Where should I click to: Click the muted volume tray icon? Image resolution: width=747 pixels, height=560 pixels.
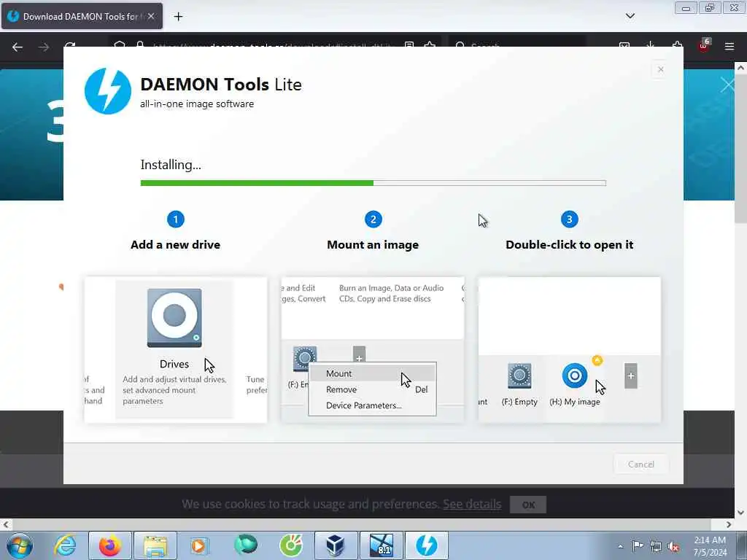coord(673,546)
